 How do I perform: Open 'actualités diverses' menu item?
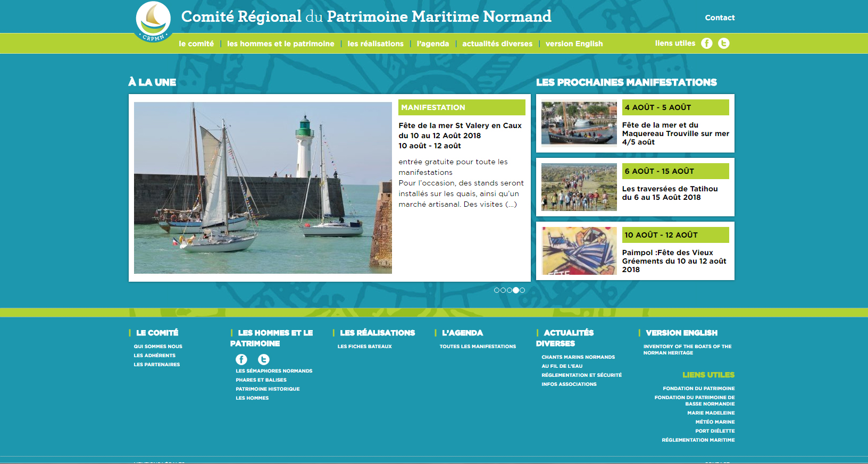coord(497,44)
